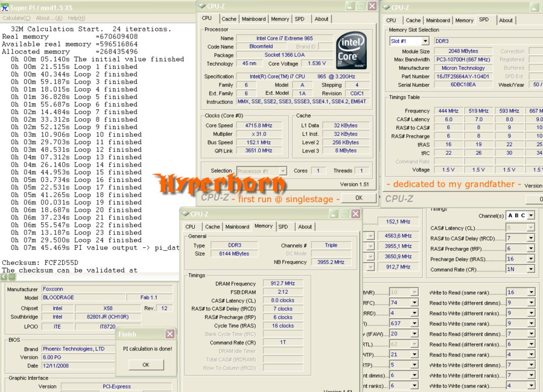Screen dimensions: 543x392
Task: Click the Multiplier value x 31.0
Action: (259, 134)
